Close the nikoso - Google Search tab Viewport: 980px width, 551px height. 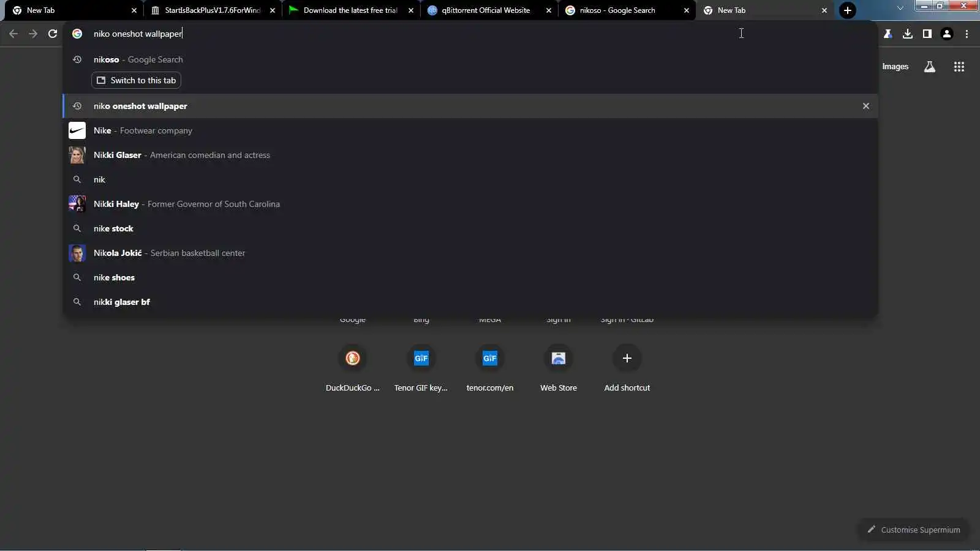[687, 10]
